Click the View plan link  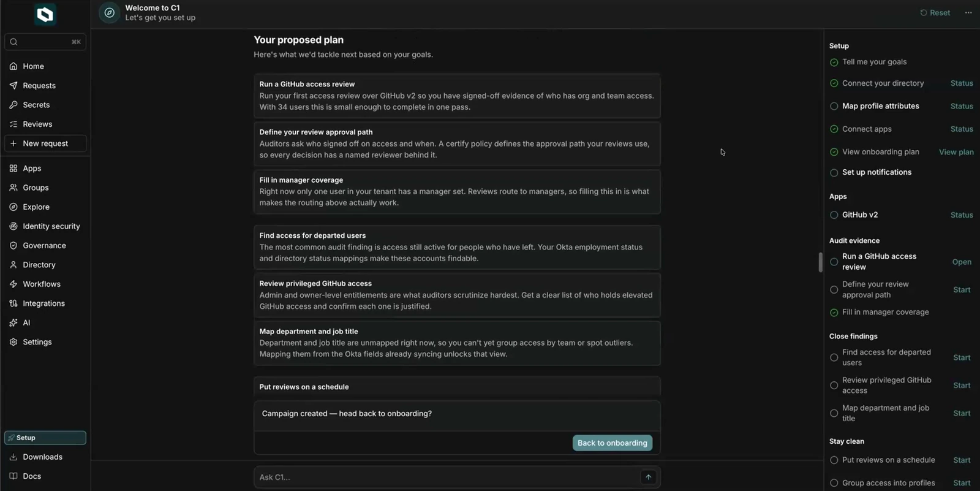pyautogui.click(x=956, y=152)
